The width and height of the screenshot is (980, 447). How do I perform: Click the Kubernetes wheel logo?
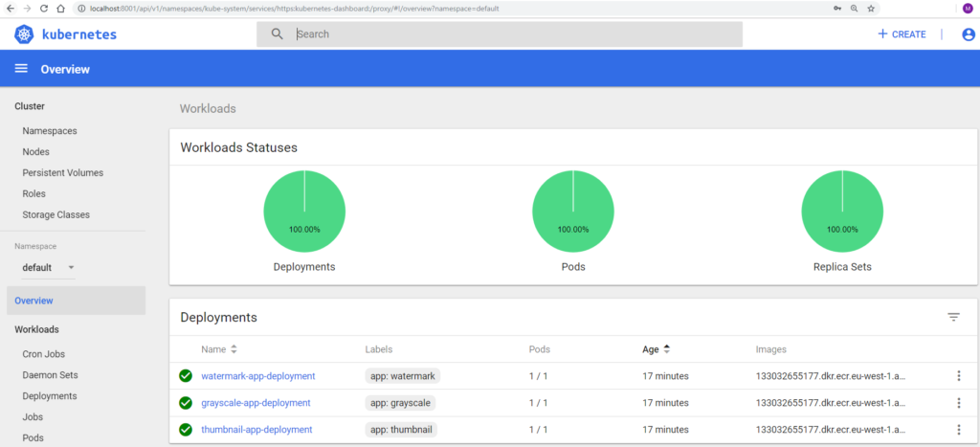(x=23, y=34)
